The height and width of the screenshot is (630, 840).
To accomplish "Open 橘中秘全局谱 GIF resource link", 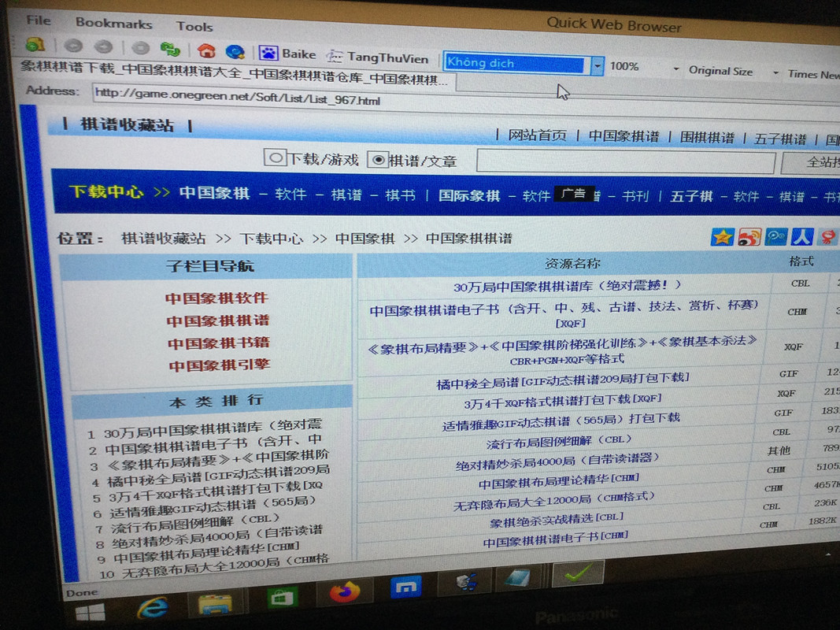I will pyautogui.click(x=563, y=380).
